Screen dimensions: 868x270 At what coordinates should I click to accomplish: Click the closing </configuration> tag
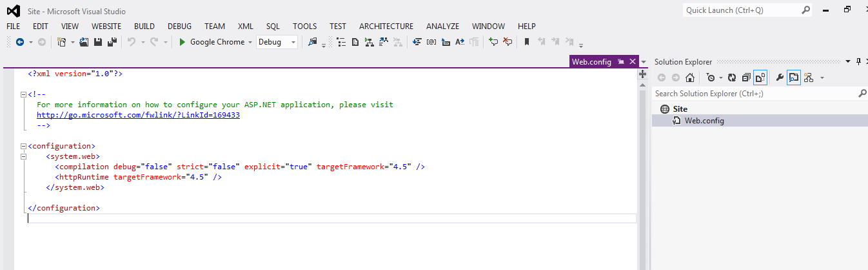(x=64, y=208)
